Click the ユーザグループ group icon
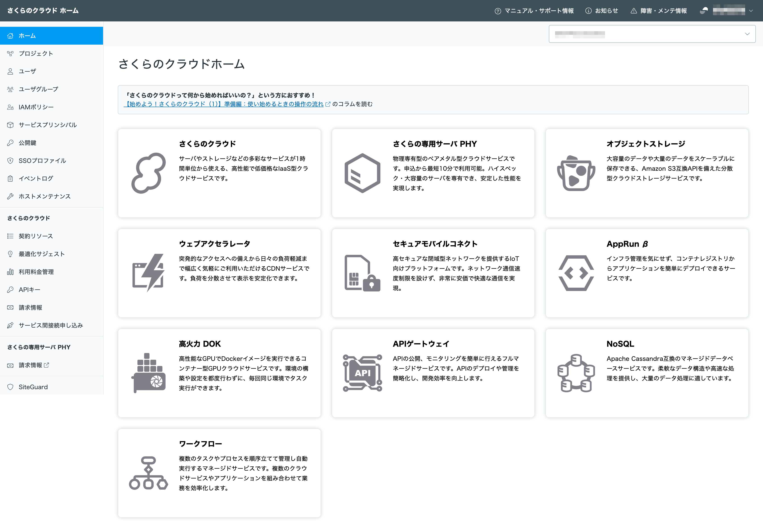Image resolution: width=763 pixels, height=532 pixels. click(10, 89)
